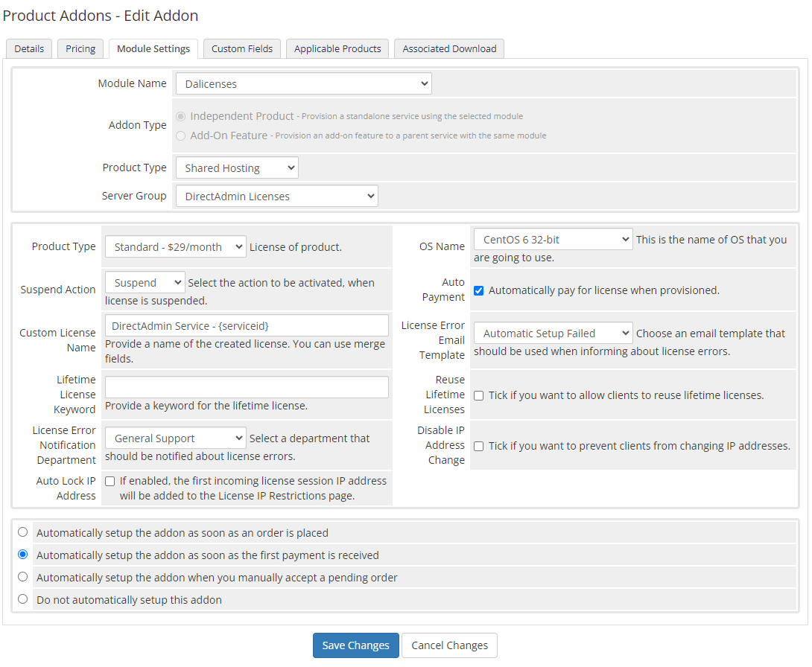Select the Independent Product radio option
Image resolution: width=812 pixels, height=667 pixels.
coord(181,116)
